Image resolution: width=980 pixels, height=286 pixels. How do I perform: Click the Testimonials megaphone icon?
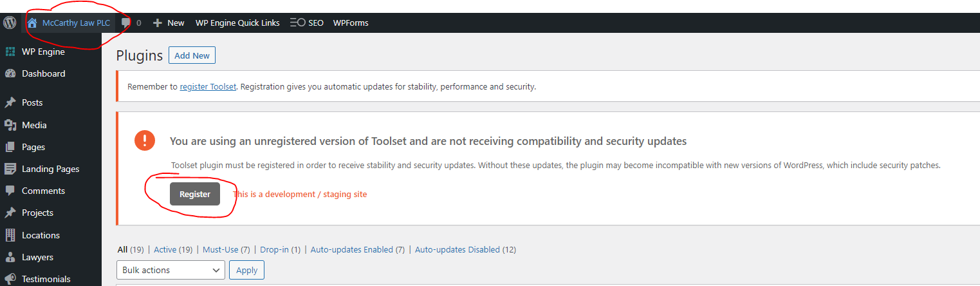coord(10,278)
